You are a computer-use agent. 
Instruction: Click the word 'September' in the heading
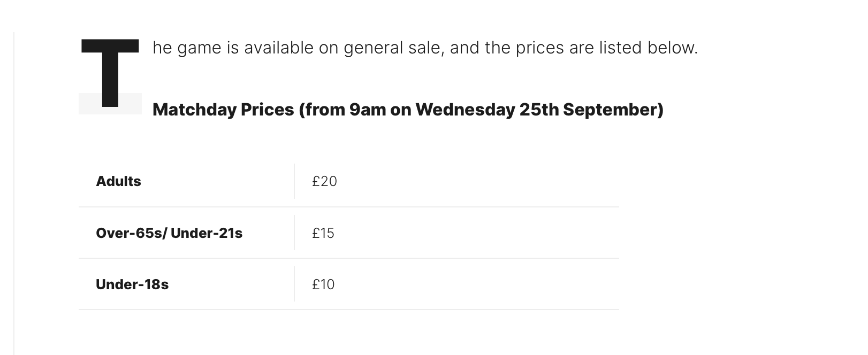(x=611, y=110)
